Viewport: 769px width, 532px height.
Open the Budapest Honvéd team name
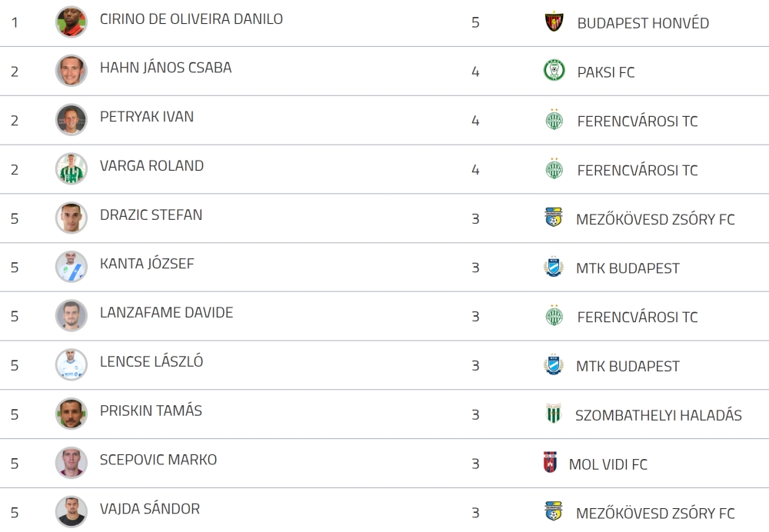pos(643,23)
